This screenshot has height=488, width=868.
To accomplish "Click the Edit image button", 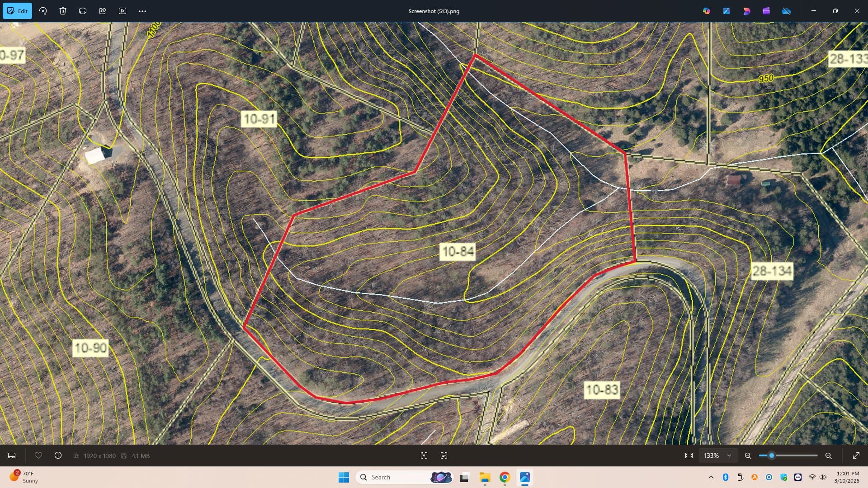I will tap(17, 11).
